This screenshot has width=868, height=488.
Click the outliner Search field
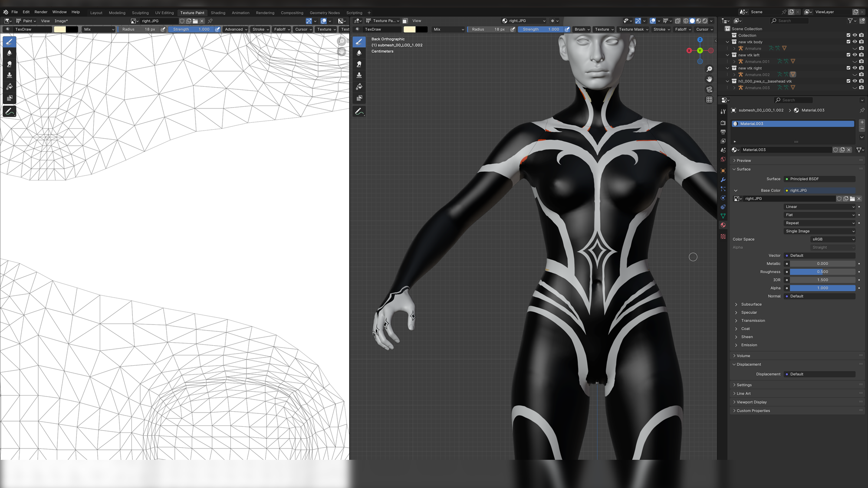pos(789,21)
